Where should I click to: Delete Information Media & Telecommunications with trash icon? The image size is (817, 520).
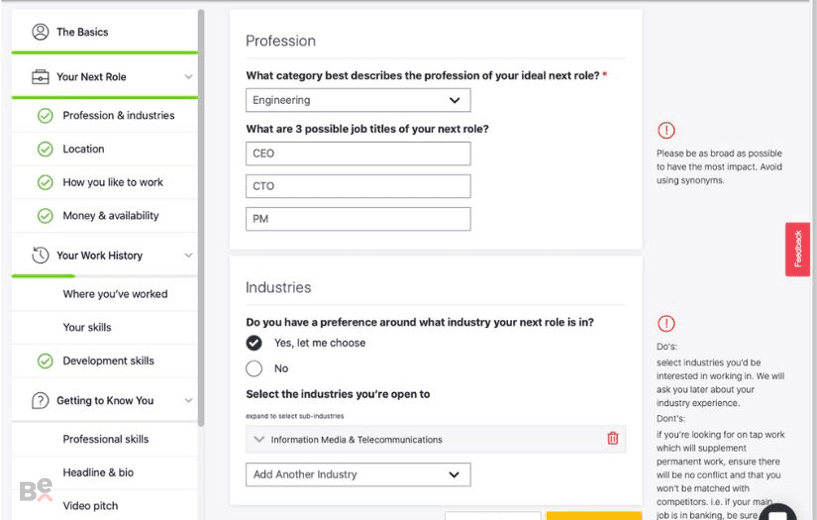click(613, 438)
